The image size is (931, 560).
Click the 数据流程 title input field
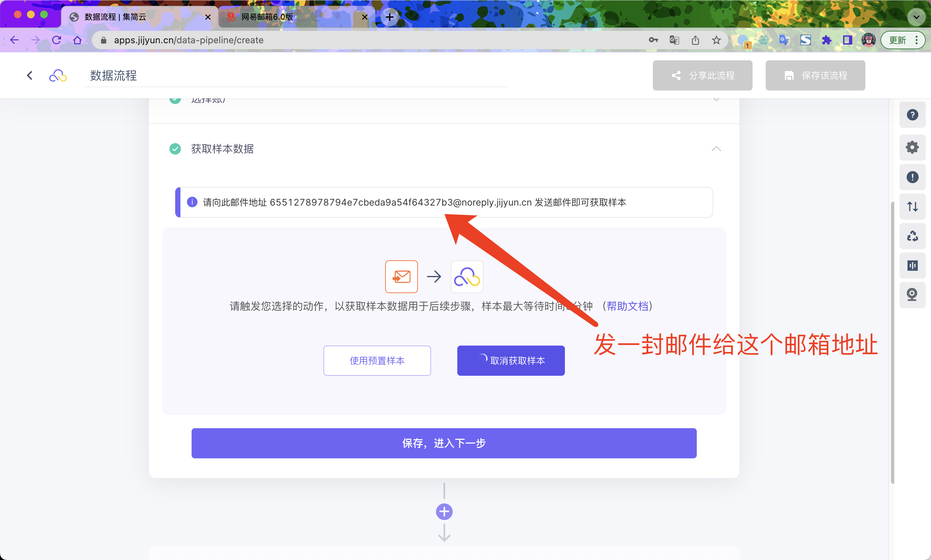[295, 76]
